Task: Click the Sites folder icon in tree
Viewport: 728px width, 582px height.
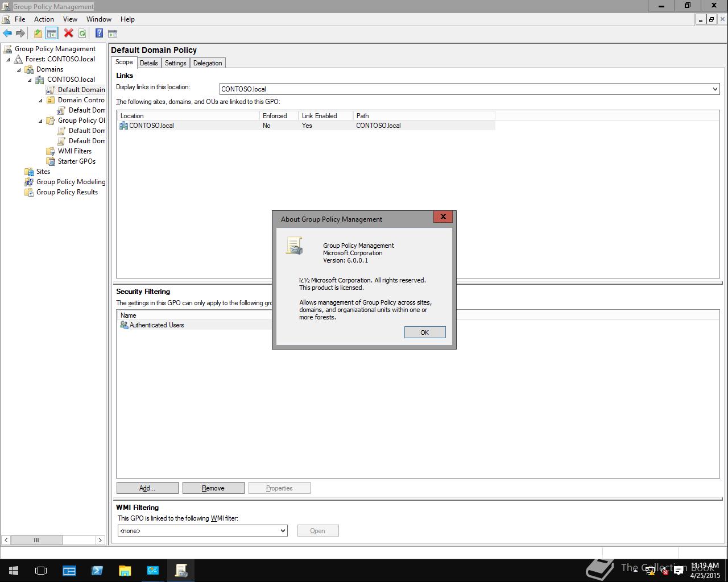Action: (x=29, y=172)
